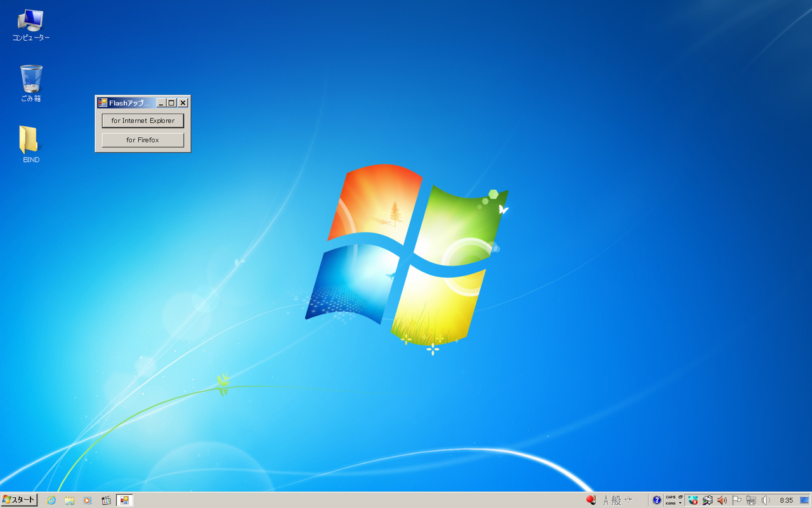Open the IME help question mark icon

point(657,500)
